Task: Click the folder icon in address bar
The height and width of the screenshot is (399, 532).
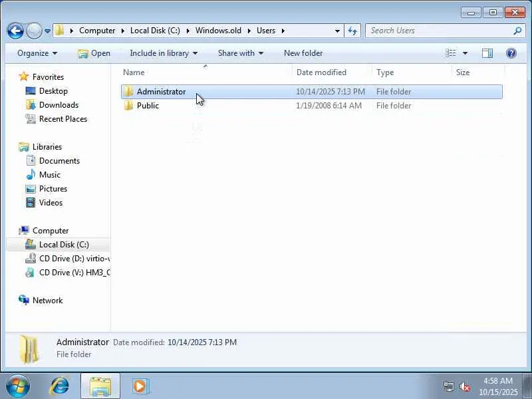Action: (x=59, y=30)
